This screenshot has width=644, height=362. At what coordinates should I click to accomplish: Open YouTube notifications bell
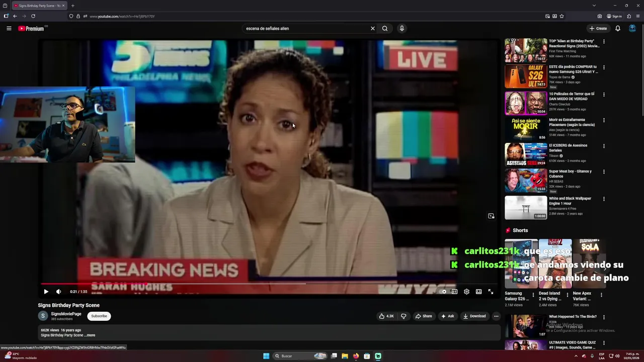(618, 29)
